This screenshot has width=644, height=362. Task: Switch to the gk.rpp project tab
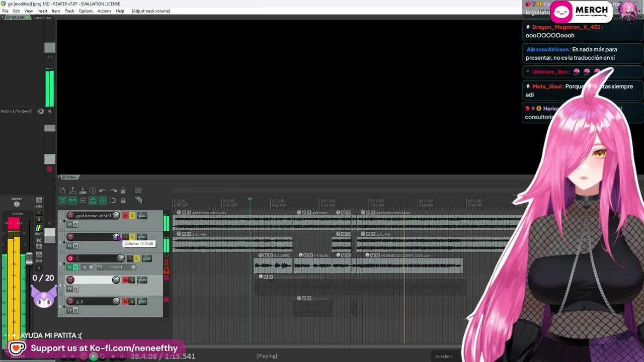pos(17,18)
